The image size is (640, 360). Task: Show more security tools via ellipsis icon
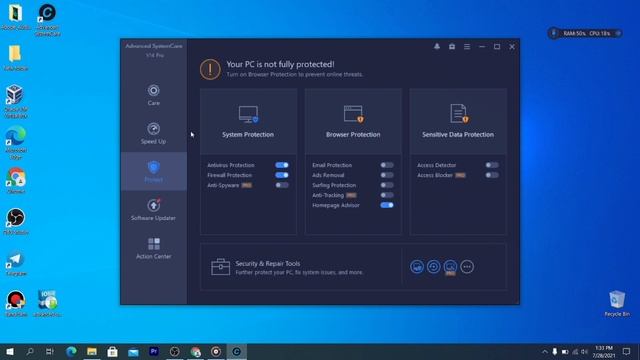point(467,267)
